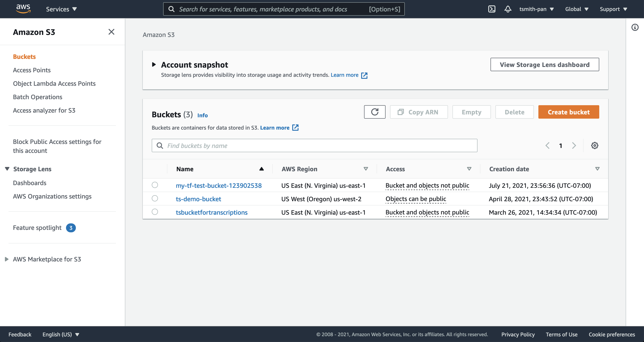The image size is (644, 342).
Task: Collapse the Storage Lens section
Action: 7,169
